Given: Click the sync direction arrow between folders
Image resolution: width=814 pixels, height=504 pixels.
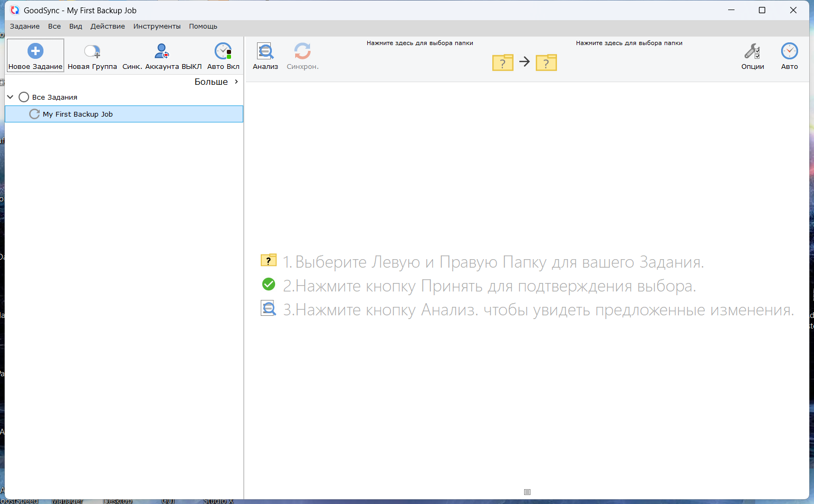Looking at the screenshot, I should tap(524, 62).
